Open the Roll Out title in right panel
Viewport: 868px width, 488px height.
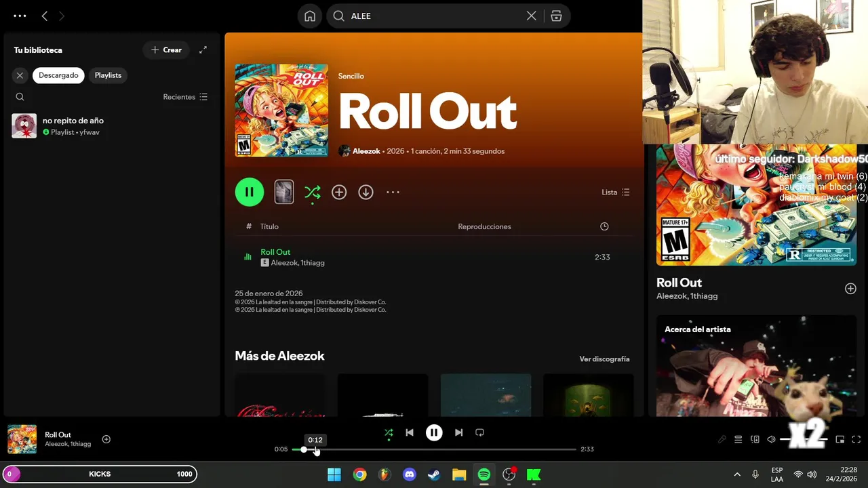[x=679, y=283]
